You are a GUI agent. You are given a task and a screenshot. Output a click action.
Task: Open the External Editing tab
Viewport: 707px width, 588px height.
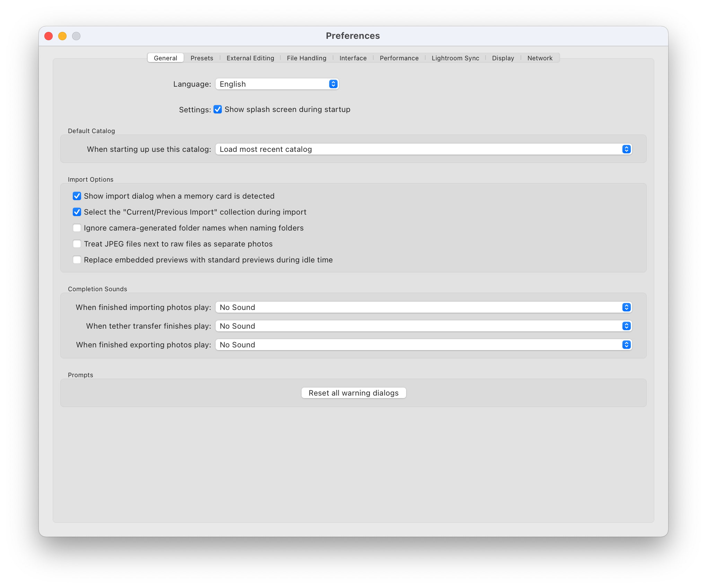(x=250, y=58)
